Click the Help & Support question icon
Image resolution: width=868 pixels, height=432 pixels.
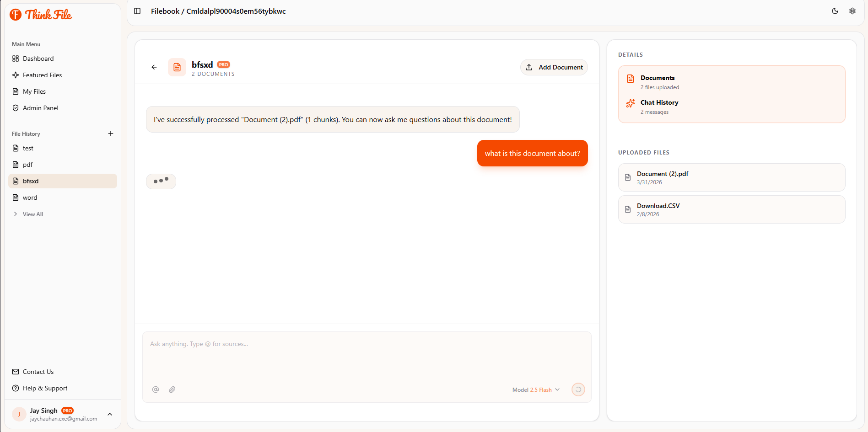point(16,388)
